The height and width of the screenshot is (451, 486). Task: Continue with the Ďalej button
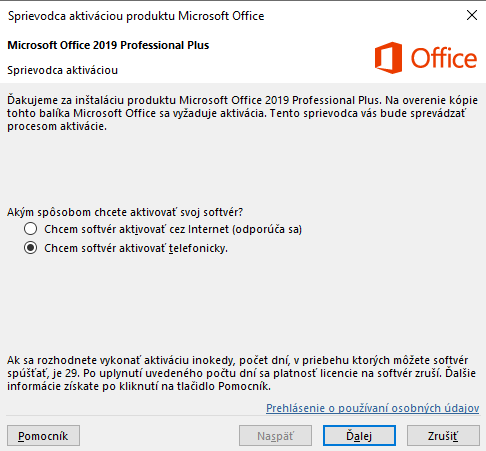point(359,436)
